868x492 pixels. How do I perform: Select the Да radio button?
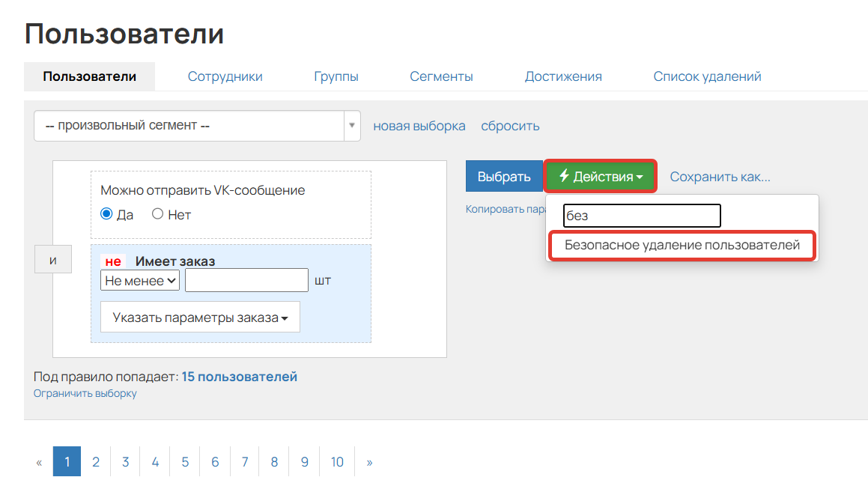[106, 214]
